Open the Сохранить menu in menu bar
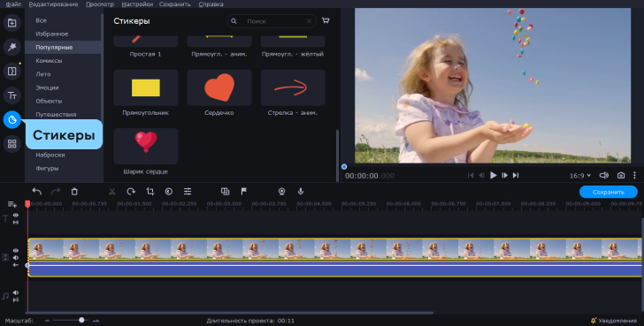Screen dimensions: 644x326 175,4
